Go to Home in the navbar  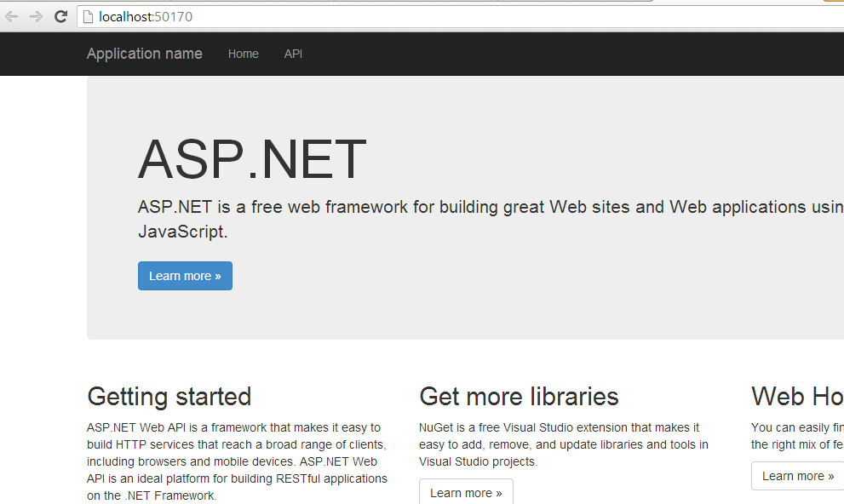click(x=243, y=54)
